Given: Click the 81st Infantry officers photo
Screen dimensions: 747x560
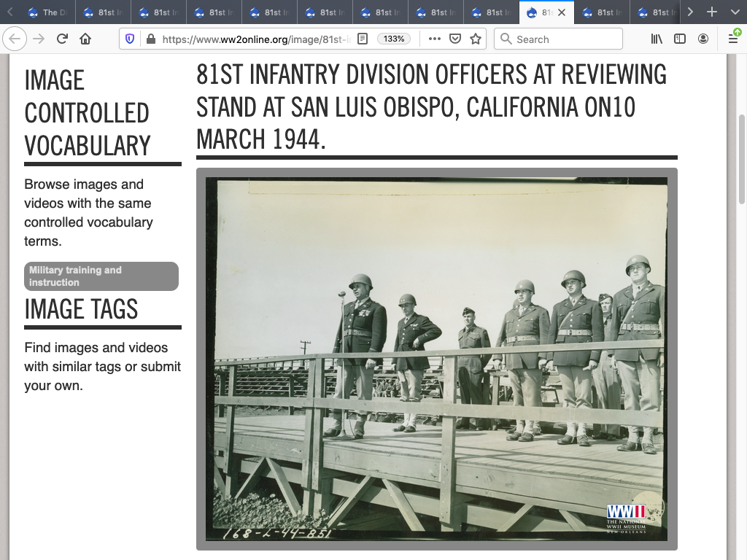Looking at the screenshot, I should [x=436, y=359].
